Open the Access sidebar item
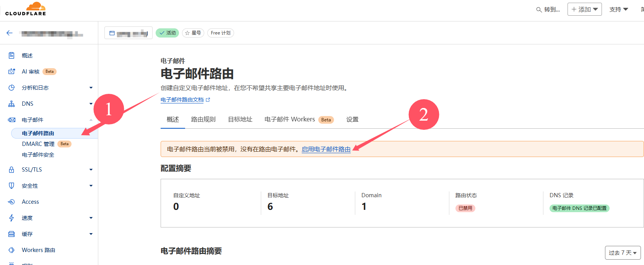Screen dimensions: 644x265 [30, 202]
